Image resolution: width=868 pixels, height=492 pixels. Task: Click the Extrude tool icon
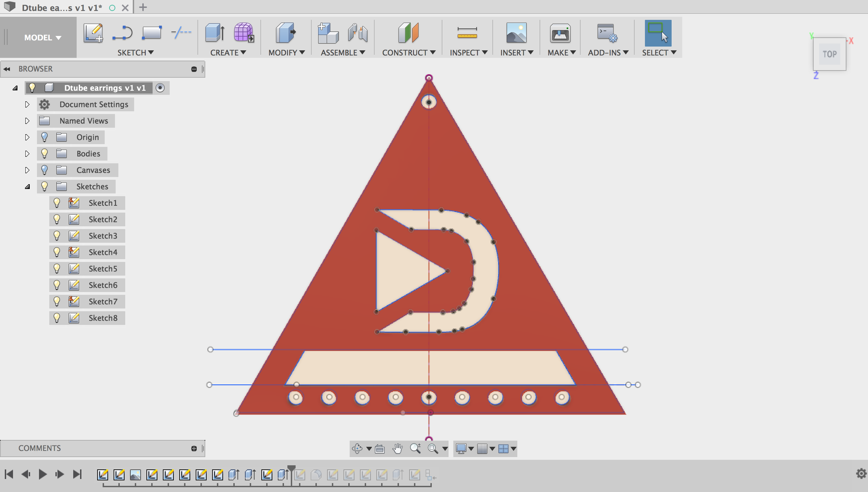click(215, 33)
